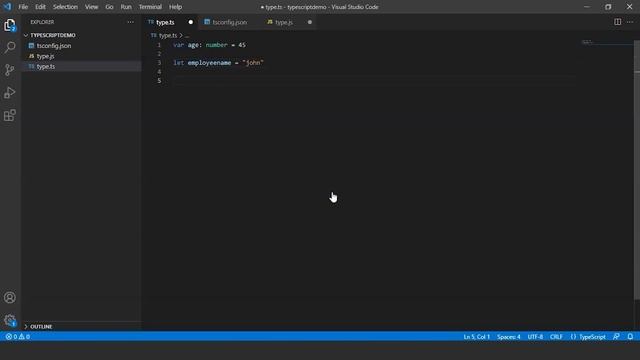Image resolution: width=640 pixels, height=360 pixels.
Task: Open the Search view icon
Action: click(x=10, y=47)
